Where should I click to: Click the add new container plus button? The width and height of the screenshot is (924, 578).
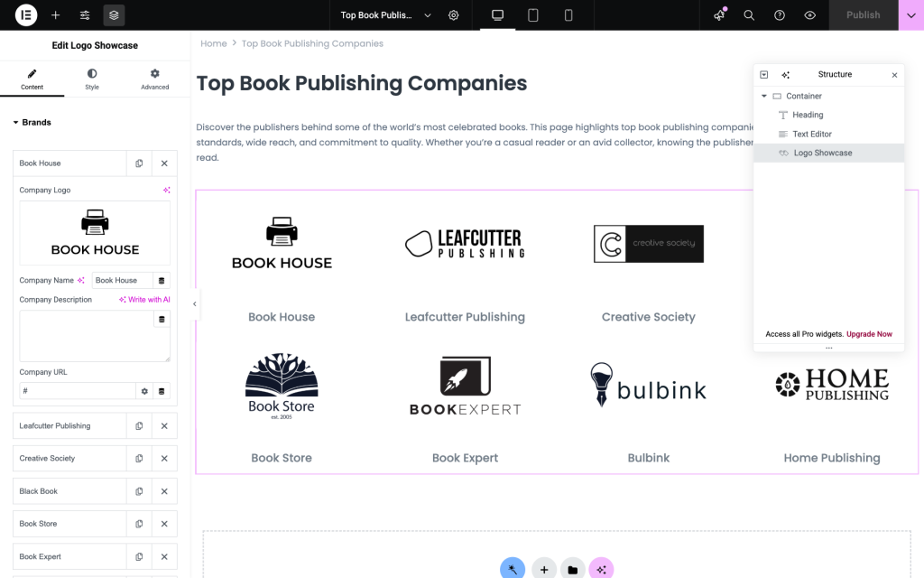544,569
